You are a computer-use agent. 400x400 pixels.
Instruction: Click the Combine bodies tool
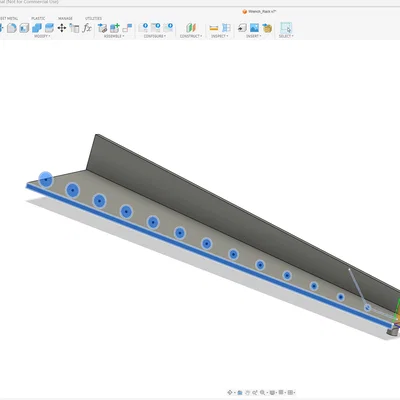tap(37, 28)
